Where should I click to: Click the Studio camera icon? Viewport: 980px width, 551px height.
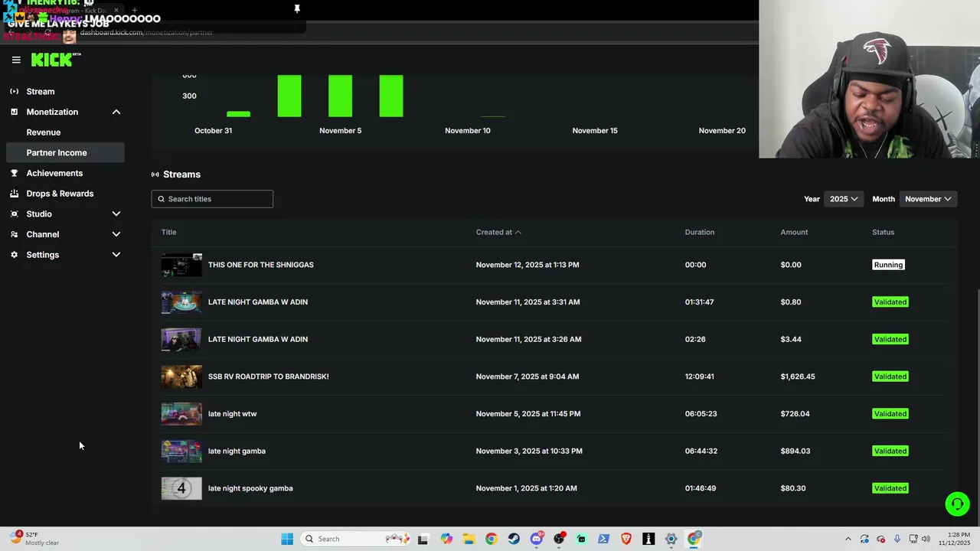point(14,214)
